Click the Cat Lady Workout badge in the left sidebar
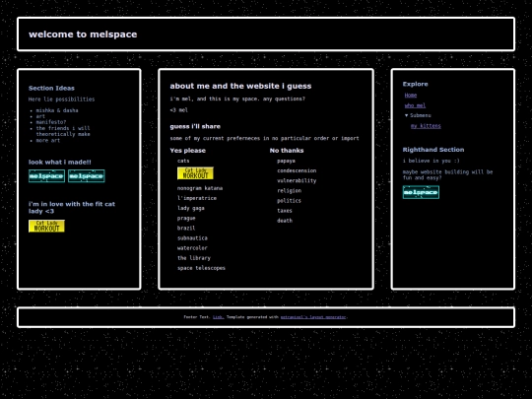Viewport: 532px width, 399px height. (x=47, y=226)
